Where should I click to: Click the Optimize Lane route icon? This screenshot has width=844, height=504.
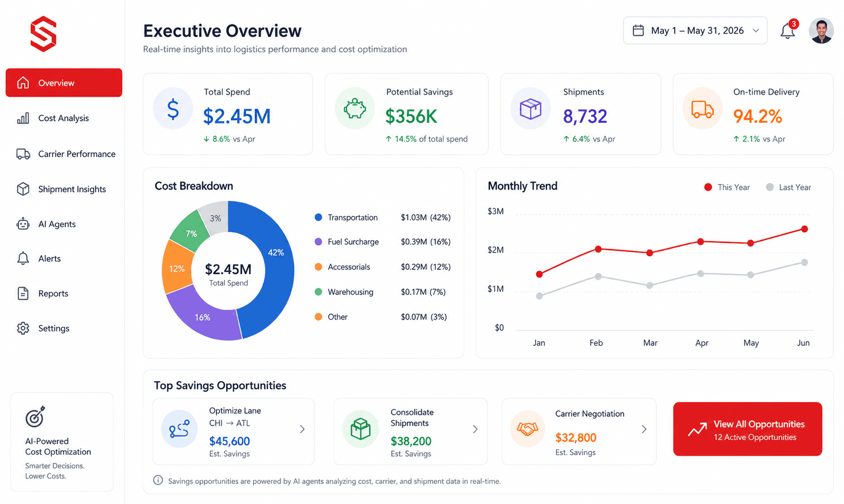179,429
